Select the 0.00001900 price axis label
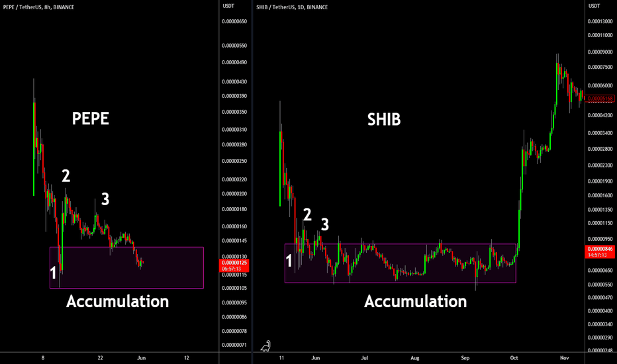This screenshot has height=364, width=617. point(600,181)
